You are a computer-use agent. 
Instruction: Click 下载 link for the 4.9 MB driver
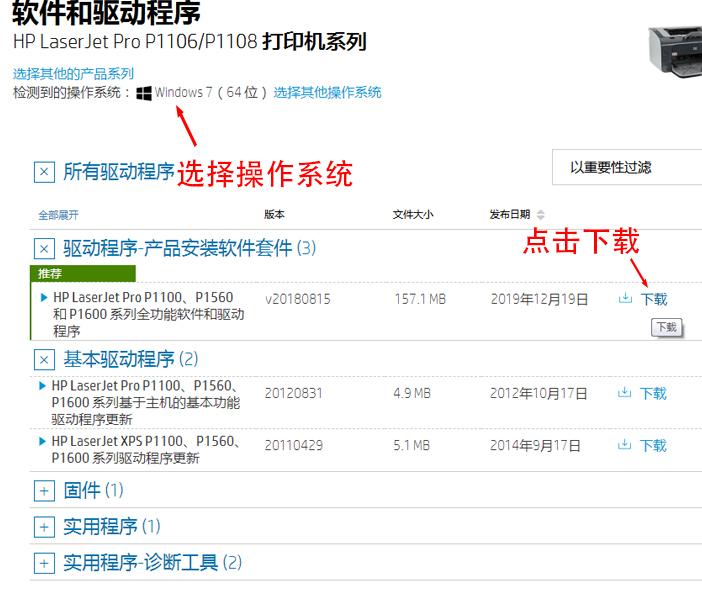(653, 394)
